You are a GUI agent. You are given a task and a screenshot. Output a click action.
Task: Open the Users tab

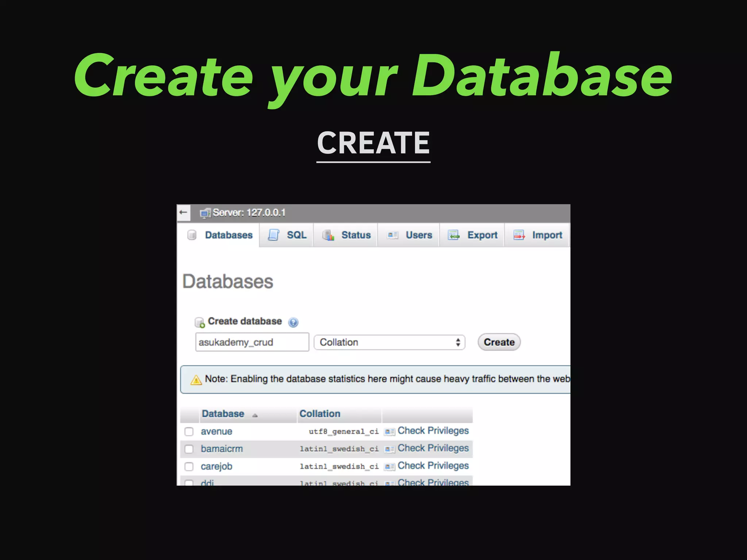(409, 235)
